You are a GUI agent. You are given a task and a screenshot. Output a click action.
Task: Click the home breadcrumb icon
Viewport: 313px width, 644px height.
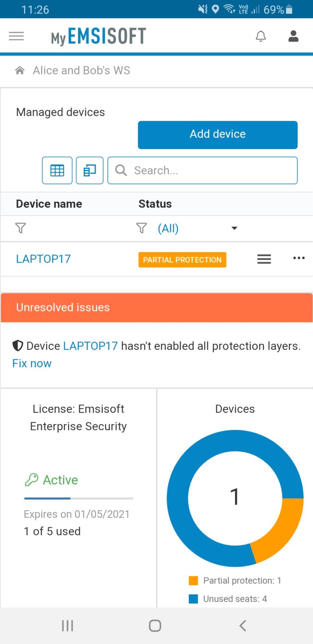(19, 70)
